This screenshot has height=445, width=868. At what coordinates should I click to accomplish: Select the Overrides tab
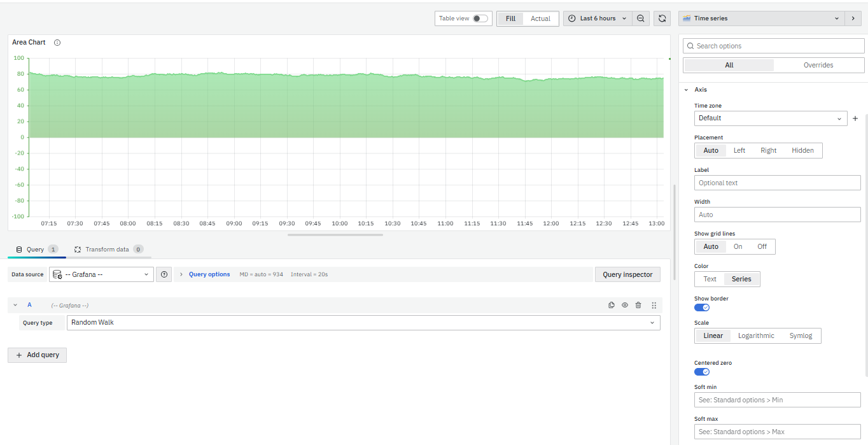click(818, 65)
